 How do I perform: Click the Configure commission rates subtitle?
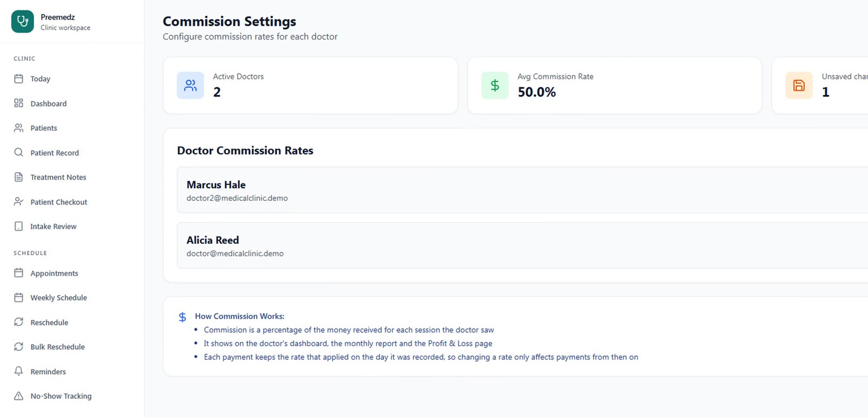click(x=250, y=36)
